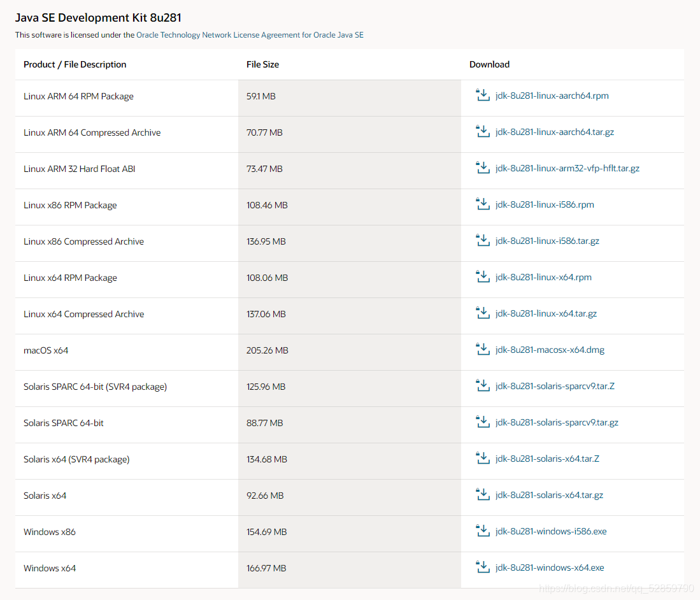The image size is (700, 600).
Task: Click download icon beside jdk-8u281-linux-x64.rpm
Action: (x=483, y=277)
